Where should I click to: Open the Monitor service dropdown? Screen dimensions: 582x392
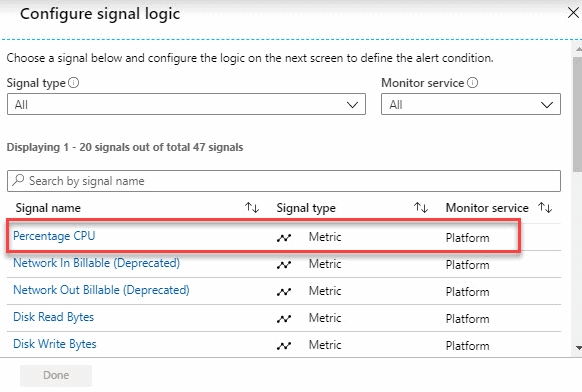pyautogui.click(x=471, y=104)
